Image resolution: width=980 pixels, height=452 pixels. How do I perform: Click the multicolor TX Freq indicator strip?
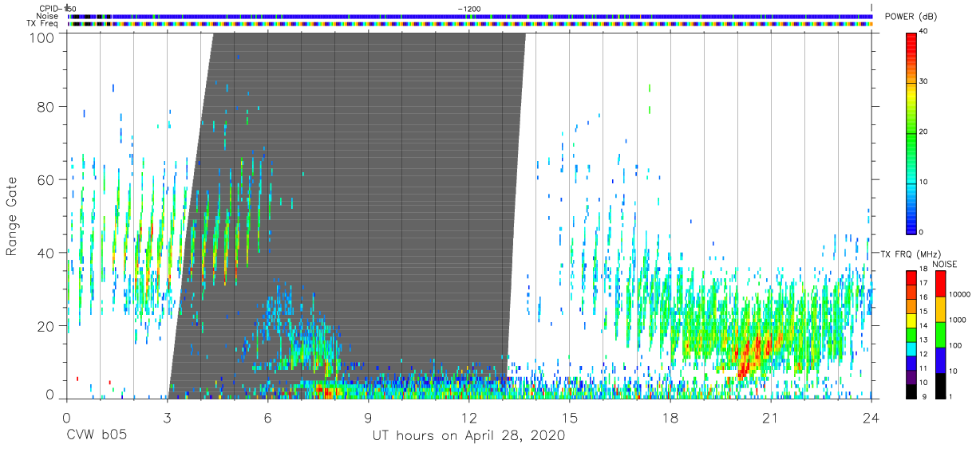click(x=470, y=24)
